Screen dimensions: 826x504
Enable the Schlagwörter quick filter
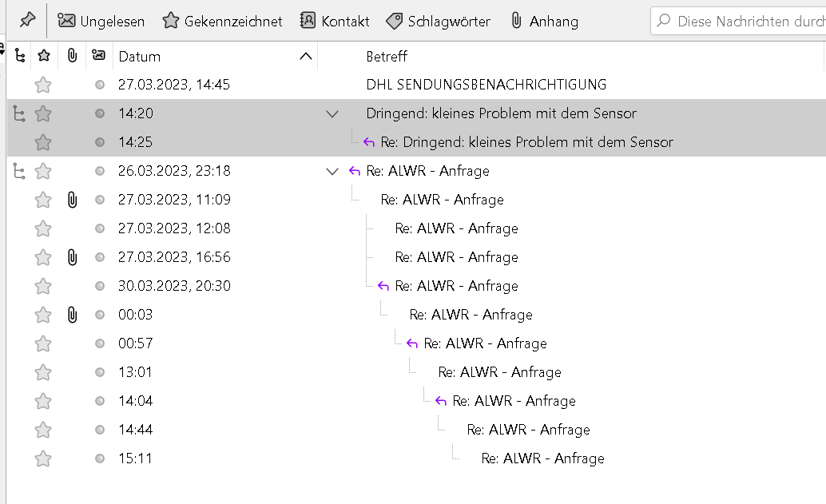(438, 22)
